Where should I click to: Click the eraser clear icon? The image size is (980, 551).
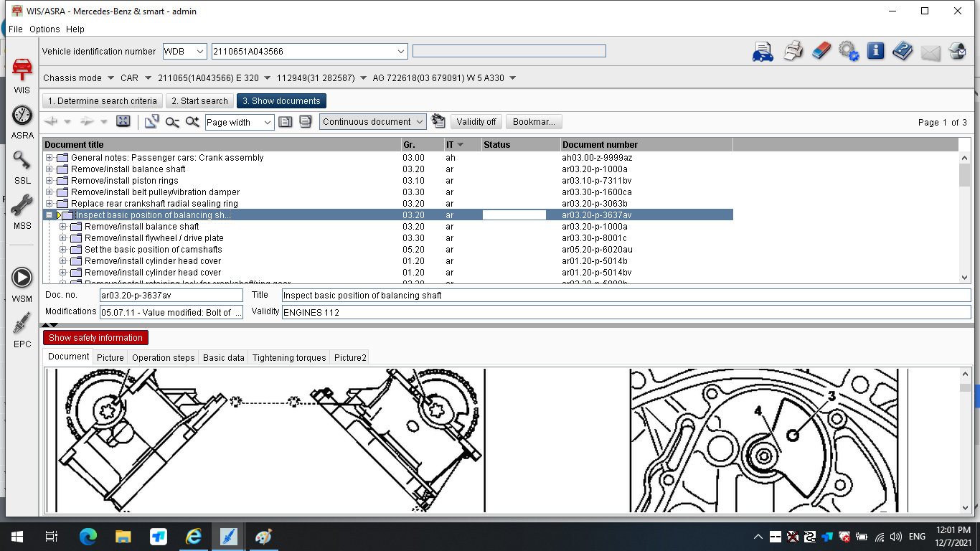[x=821, y=51]
